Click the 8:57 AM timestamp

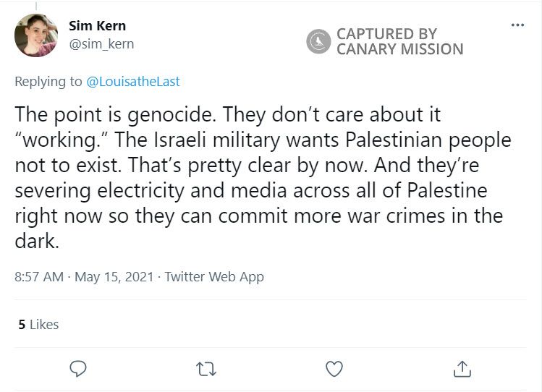click(40, 276)
